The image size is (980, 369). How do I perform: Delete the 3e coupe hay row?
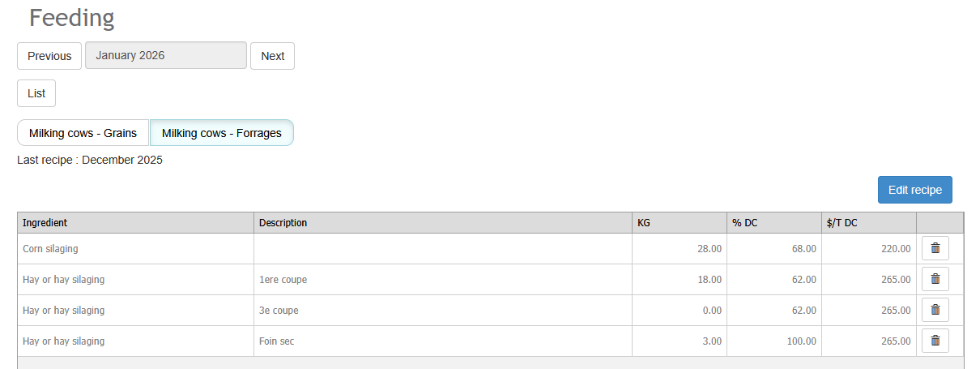[x=935, y=311]
